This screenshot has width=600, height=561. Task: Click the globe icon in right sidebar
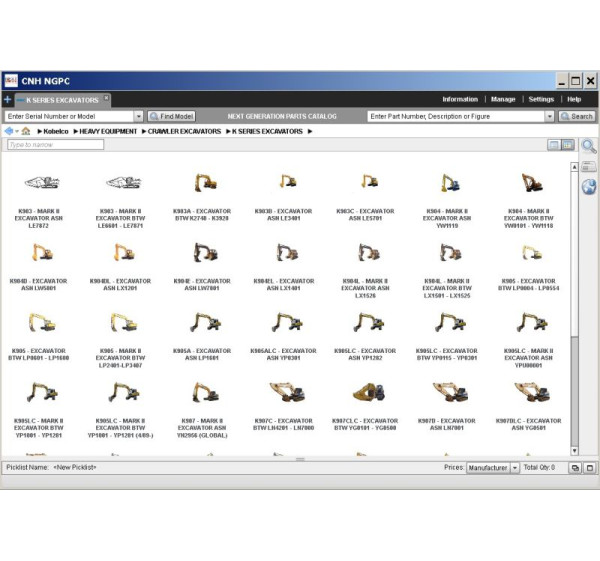point(588,187)
